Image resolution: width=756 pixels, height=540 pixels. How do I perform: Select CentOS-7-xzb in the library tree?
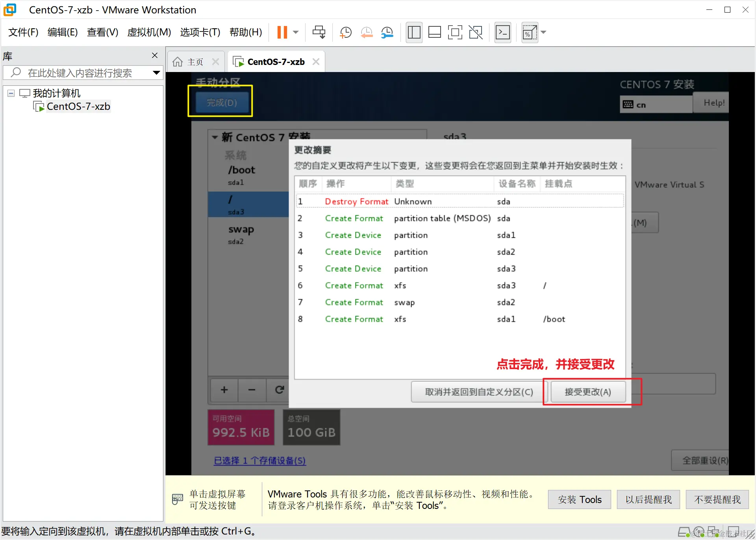pyautogui.click(x=78, y=107)
